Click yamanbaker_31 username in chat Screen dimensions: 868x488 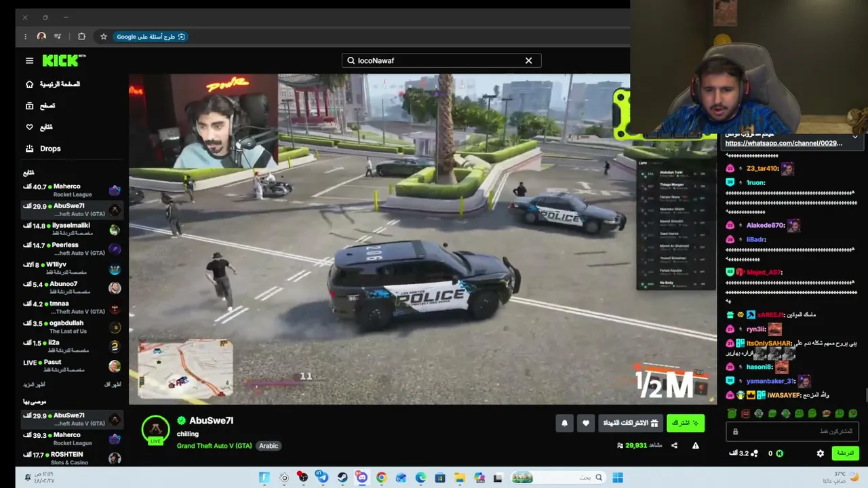[x=770, y=381]
